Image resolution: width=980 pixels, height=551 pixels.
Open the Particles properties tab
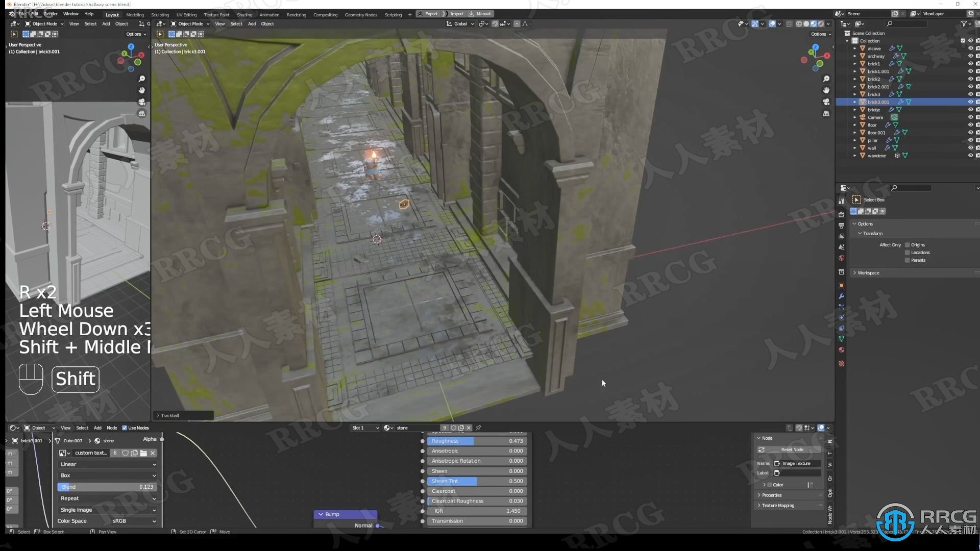pos(841,307)
